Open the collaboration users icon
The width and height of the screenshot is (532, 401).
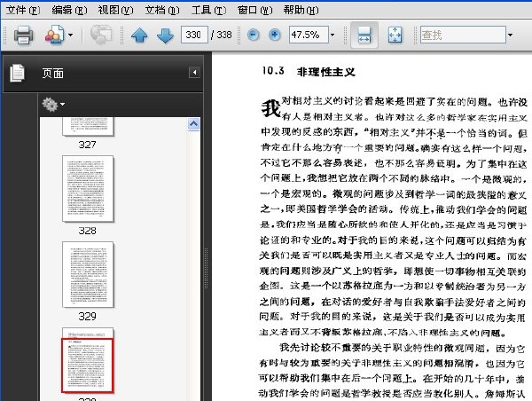pos(54,35)
